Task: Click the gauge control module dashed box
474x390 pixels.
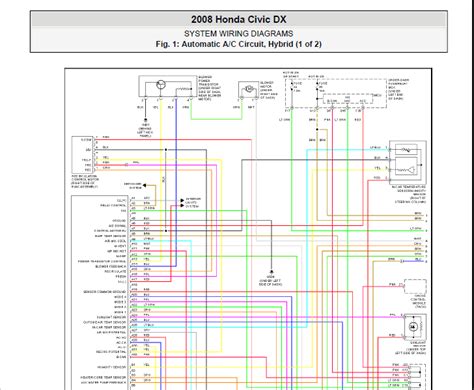Action: pos(415,286)
